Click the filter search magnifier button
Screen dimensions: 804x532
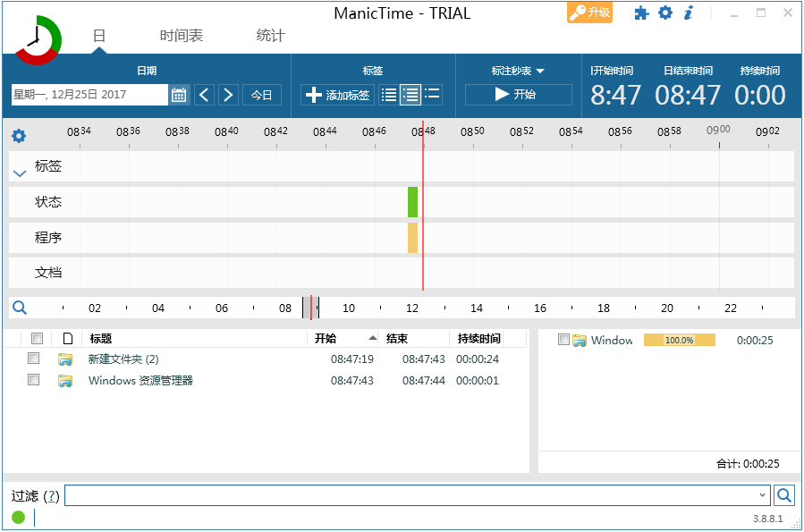pos(784,495)
